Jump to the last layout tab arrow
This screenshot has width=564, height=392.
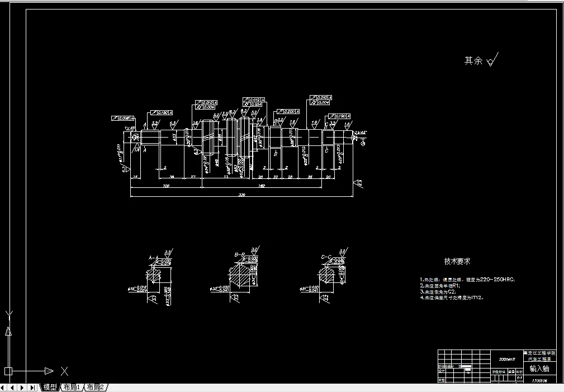(32, 388)
